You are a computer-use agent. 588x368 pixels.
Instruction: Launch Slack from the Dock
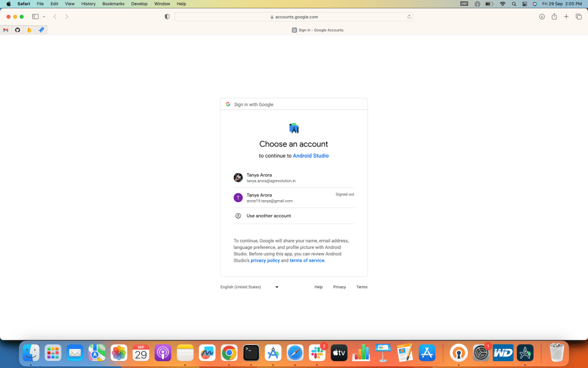[316, 352]
